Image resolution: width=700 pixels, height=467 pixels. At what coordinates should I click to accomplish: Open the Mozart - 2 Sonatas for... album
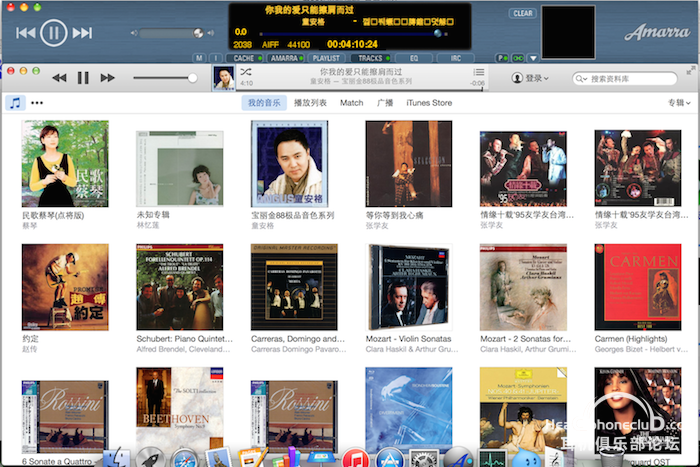523,287
